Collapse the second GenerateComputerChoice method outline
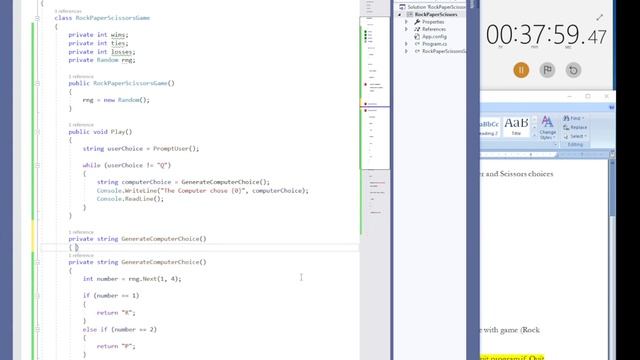Image resolution: width=640 pixels, height=360 pixels. pyautogui.click(x=37, y=262)
